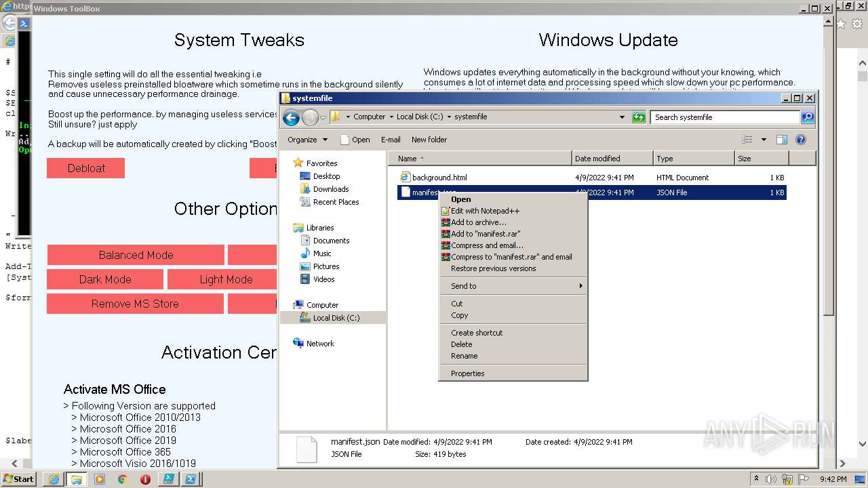Expand the Send to submenu

[513, 286]
